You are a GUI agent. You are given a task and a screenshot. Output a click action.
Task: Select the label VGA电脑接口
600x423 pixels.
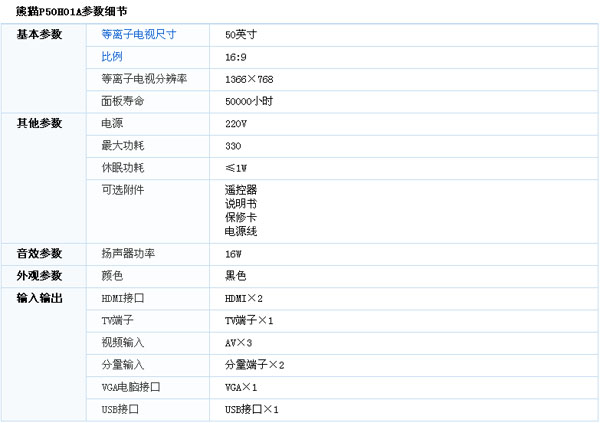coord(130,387)
